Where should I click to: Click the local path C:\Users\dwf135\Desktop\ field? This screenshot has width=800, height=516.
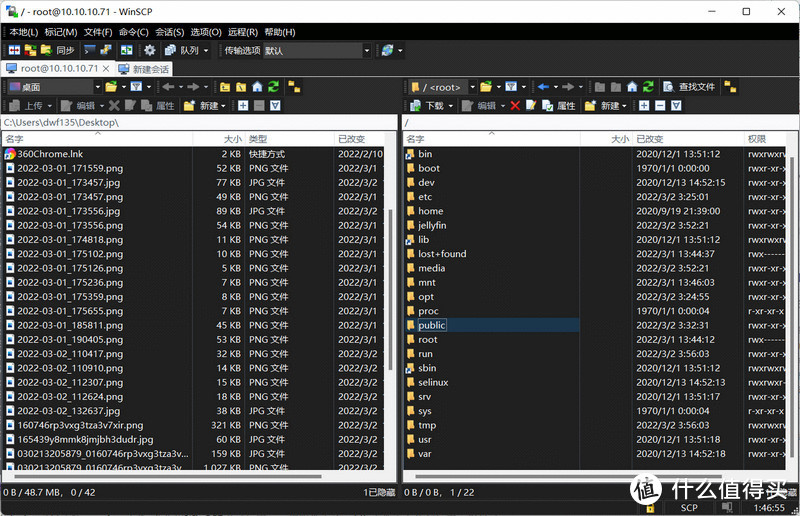pos(199,122)
